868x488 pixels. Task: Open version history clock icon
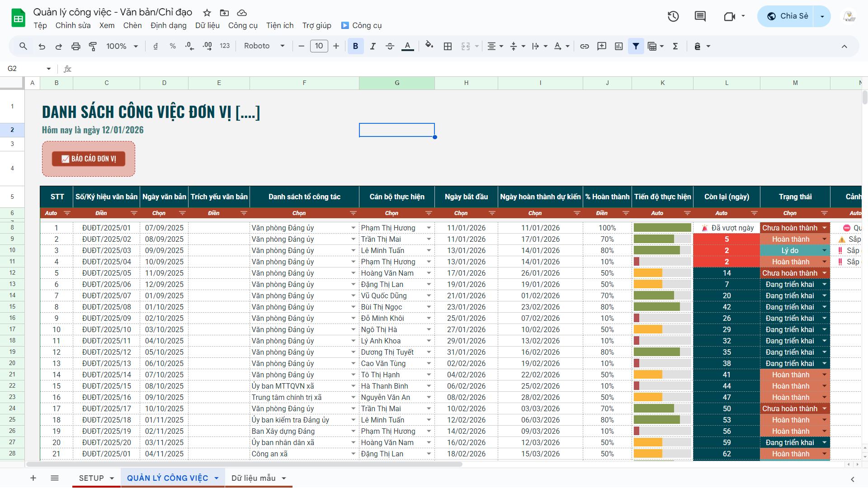[673, 17]
